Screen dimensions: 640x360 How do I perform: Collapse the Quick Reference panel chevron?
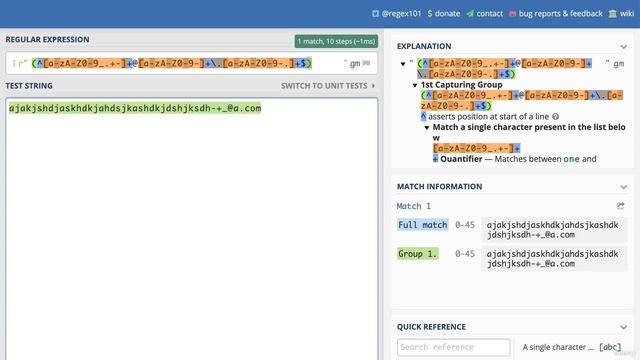623,327
